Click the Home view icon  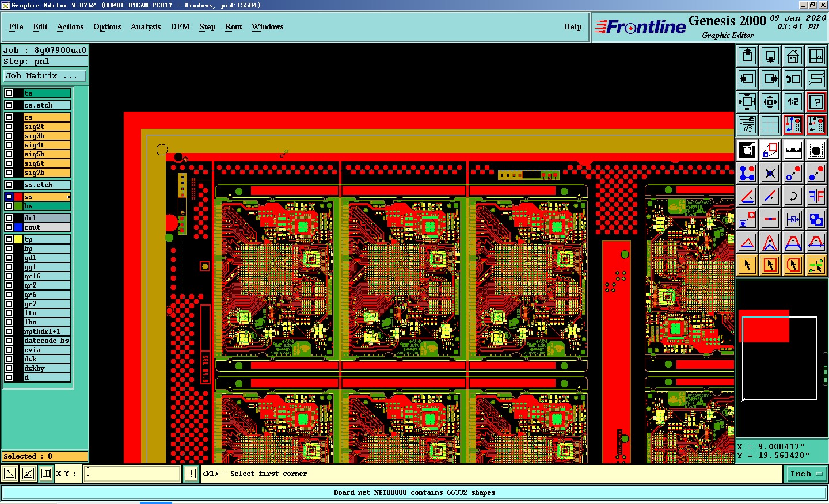point(793,56)
